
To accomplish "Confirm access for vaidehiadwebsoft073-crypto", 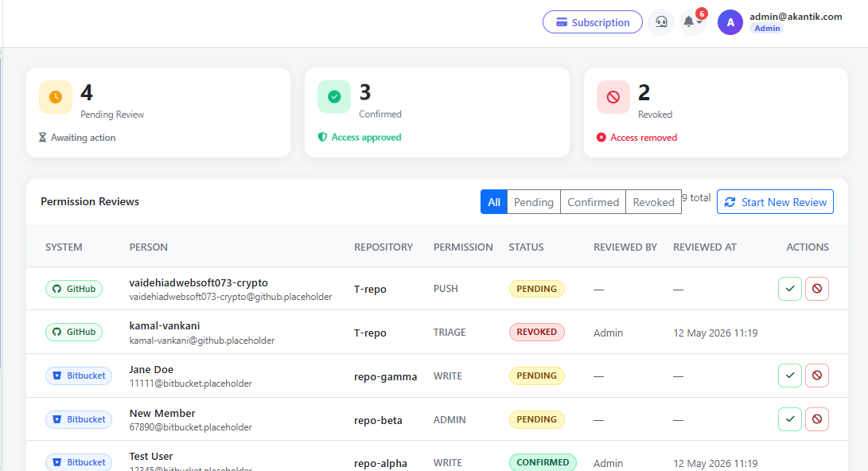I will point(790,289).
